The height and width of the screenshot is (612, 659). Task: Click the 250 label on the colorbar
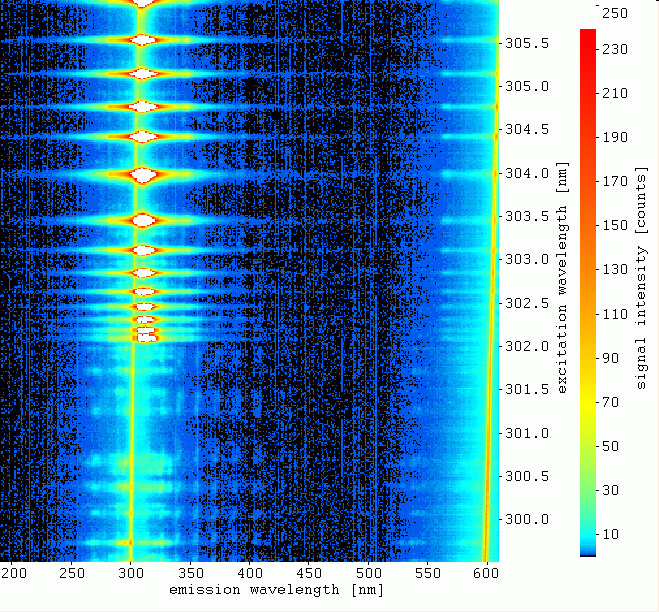pyautogui.click(x=613, y=13)
